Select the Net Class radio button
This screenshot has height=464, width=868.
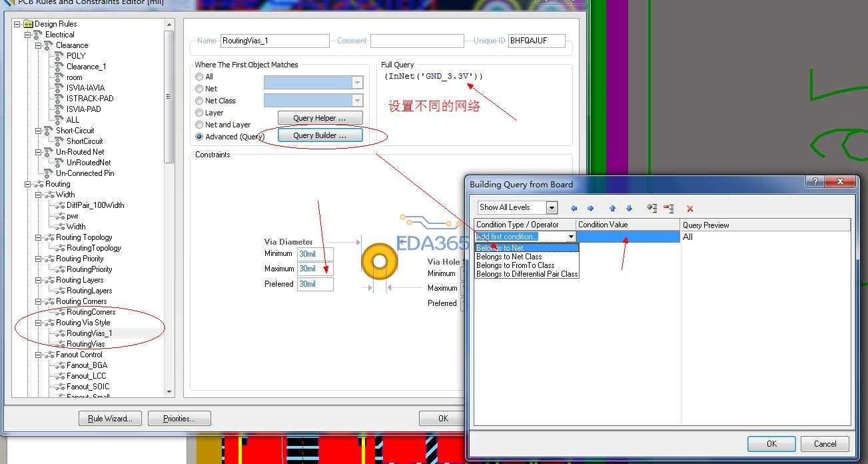[x=199, y=101]
